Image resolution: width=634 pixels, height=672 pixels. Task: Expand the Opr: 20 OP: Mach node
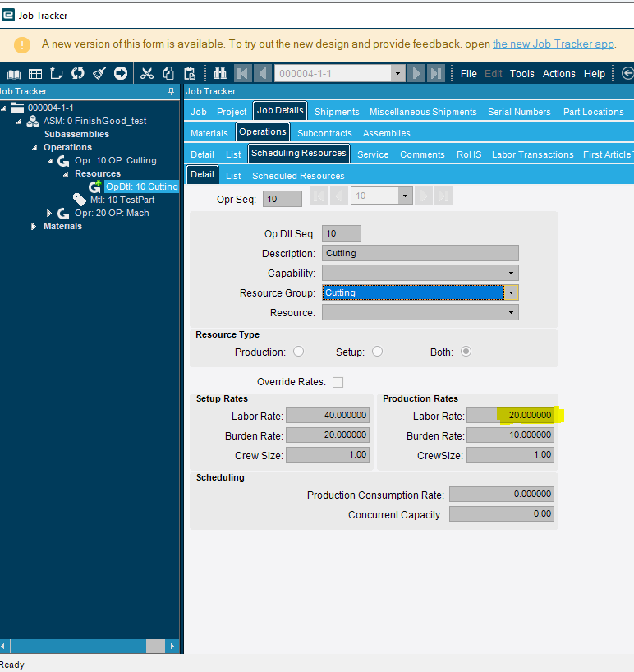tap(48, 213)
